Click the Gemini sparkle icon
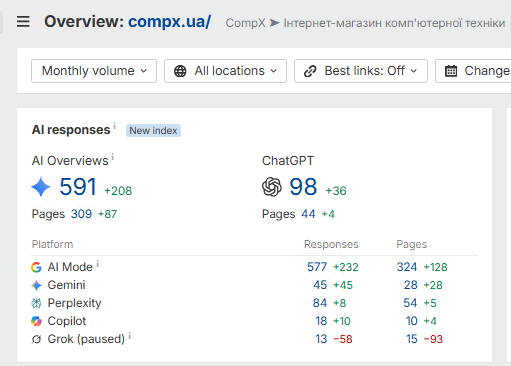This screenshot has width=511, height=366. pos(36,285)
